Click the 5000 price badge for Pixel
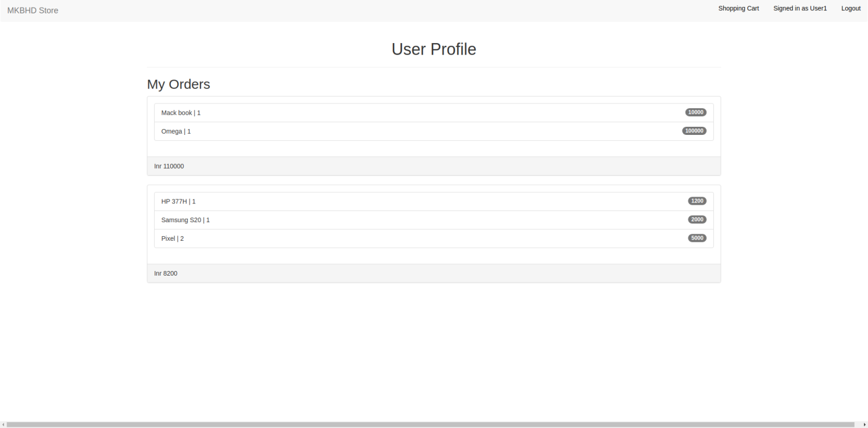868x428 pixels. 696,238
